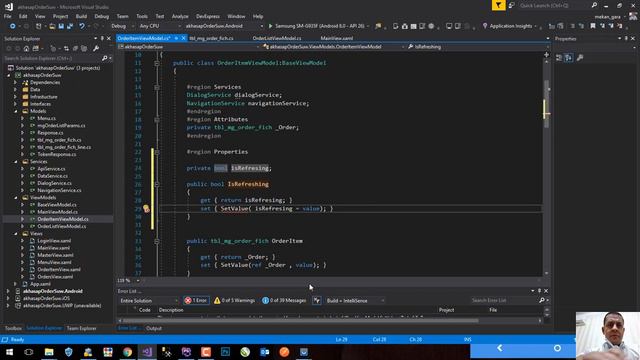
Task: Collapse the Services folder in Solution Explorer
Action: coord(16,162)
